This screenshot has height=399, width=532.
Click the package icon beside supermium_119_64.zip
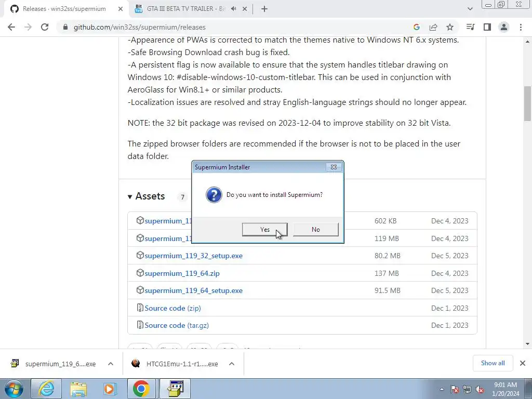(140, 273)
